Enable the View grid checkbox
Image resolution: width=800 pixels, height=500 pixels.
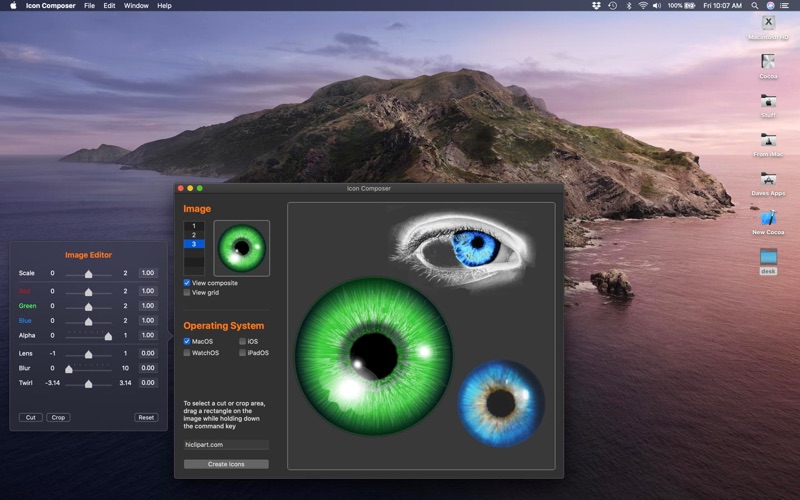click(x=187, y=292)
